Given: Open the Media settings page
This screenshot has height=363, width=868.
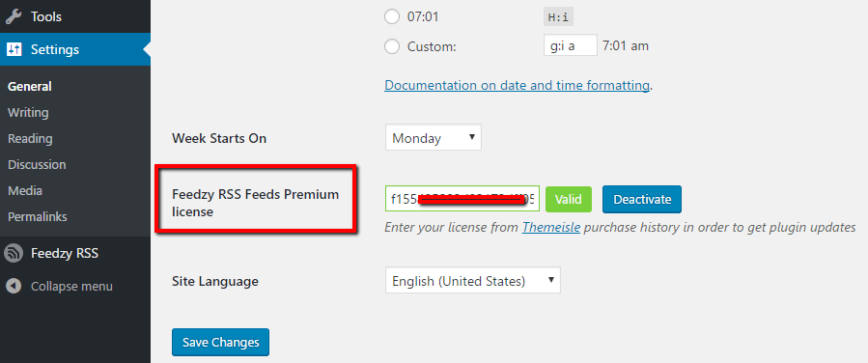Looking at the screenshot, I should (25, 191).
